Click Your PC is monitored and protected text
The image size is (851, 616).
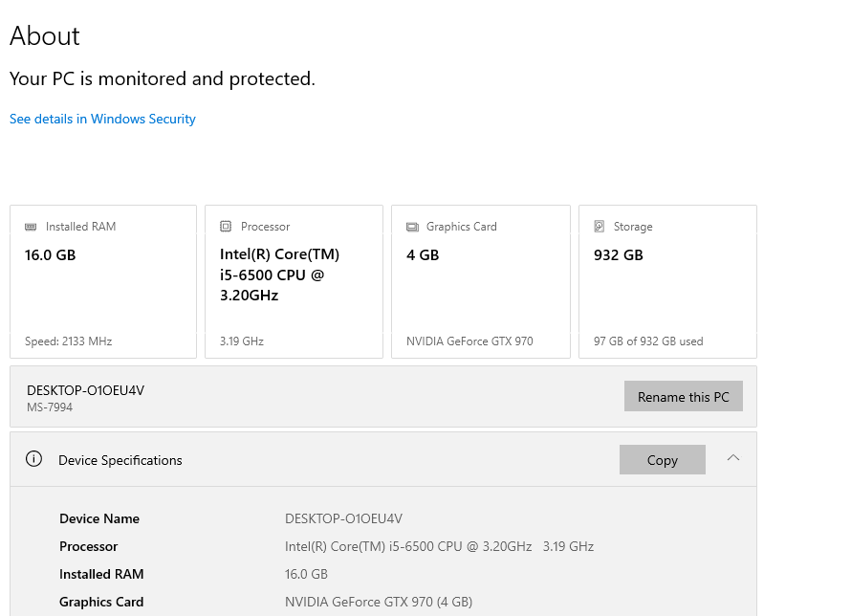163,78
